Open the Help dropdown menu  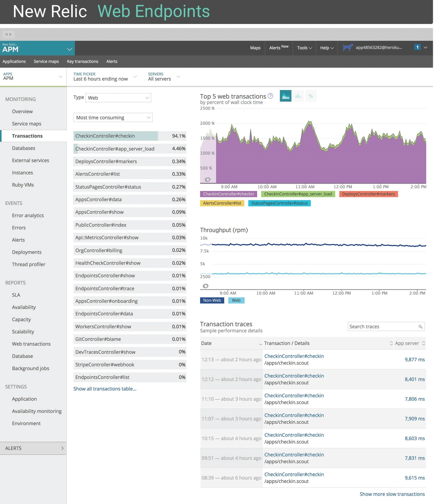pos(327,48)
